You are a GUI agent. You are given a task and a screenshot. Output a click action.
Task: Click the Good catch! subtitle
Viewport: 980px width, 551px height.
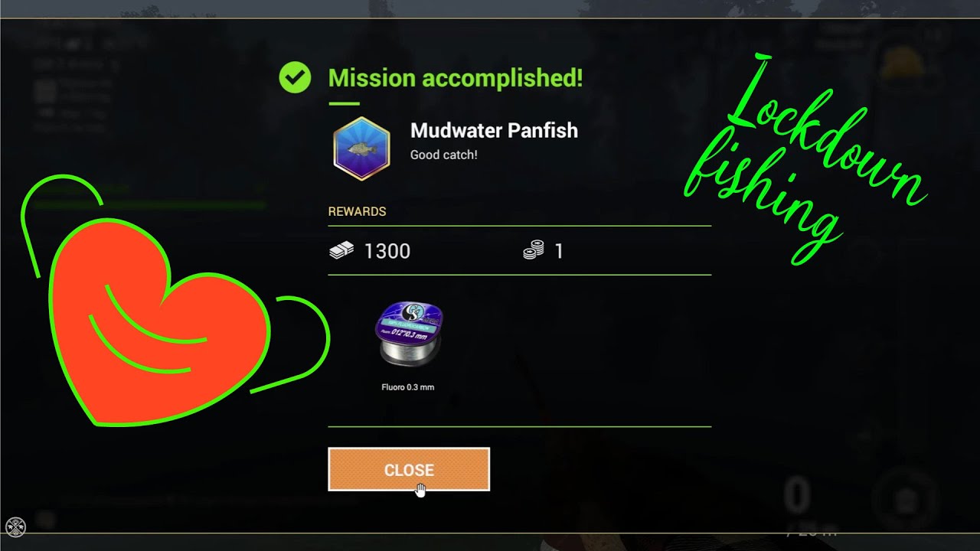(444, 155)
